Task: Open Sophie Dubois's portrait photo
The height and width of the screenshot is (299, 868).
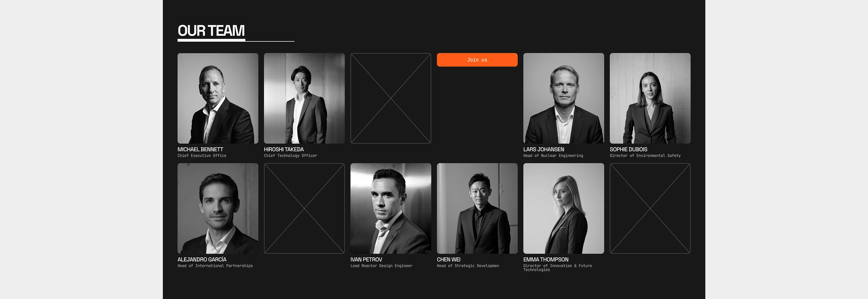Action: [x=650, y=98]
